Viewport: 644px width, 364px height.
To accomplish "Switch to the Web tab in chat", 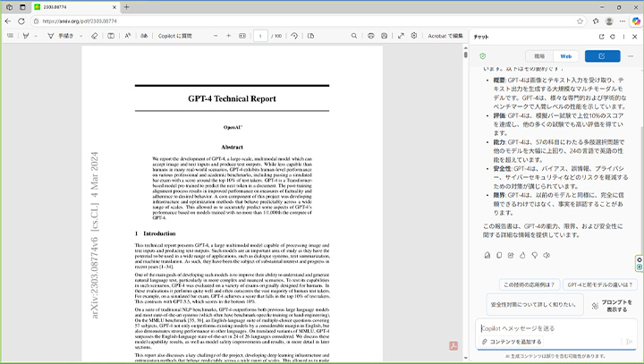I will 566,56.
